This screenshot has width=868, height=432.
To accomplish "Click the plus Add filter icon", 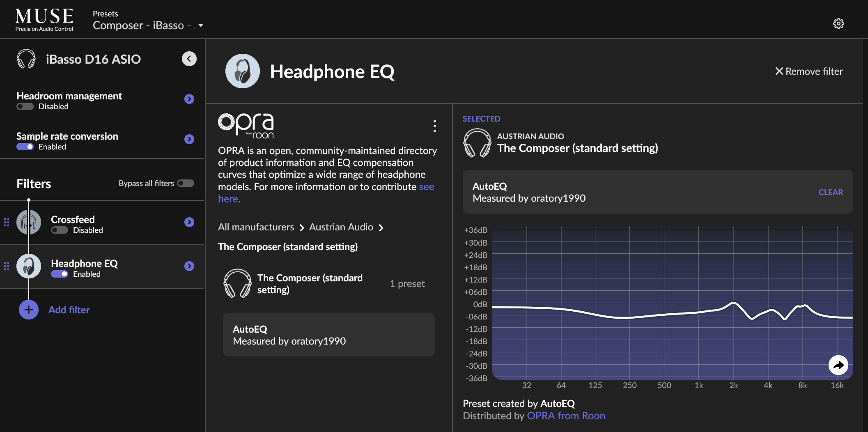I will click(x=29, y=310).
